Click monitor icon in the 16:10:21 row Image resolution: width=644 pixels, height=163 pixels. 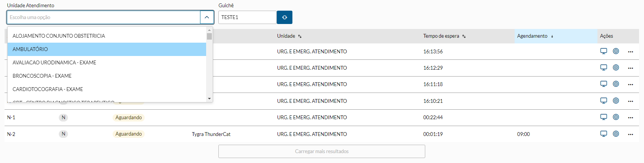click(x=604, y=101)
